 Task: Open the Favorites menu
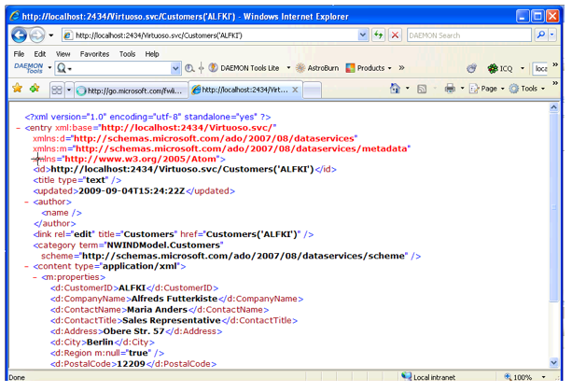pyautogui.click(x=94, y=54)
